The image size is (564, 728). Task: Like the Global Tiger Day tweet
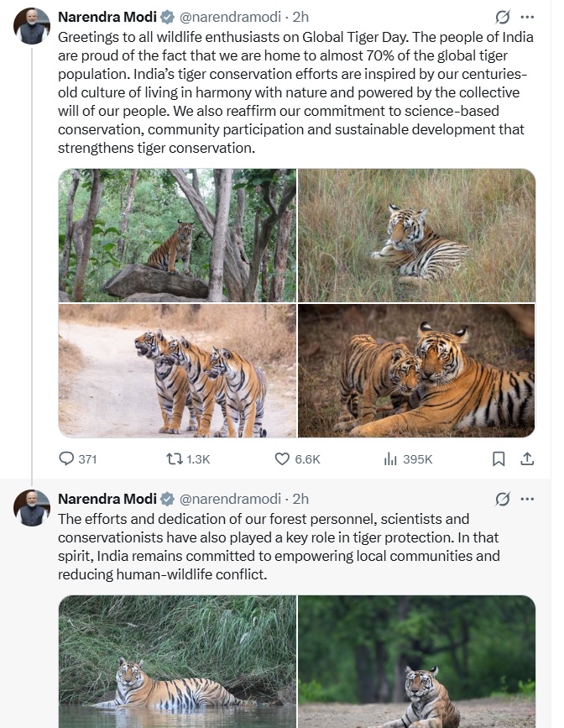pyautogui.click(x=298, y=459)
